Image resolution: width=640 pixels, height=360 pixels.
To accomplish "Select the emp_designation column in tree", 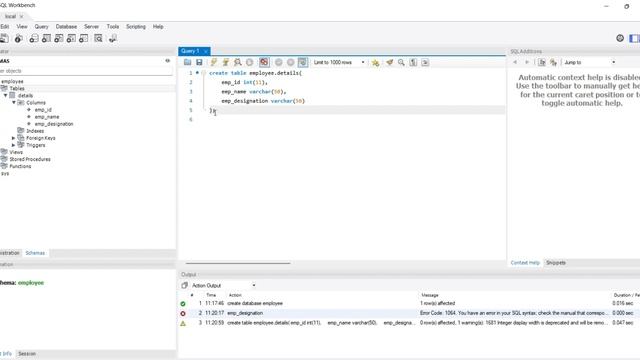I will [54, 124].
